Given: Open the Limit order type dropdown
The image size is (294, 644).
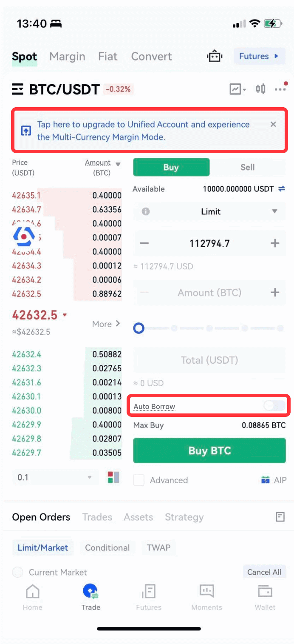Looking at the screenshot, I should (x=209, y=211).
